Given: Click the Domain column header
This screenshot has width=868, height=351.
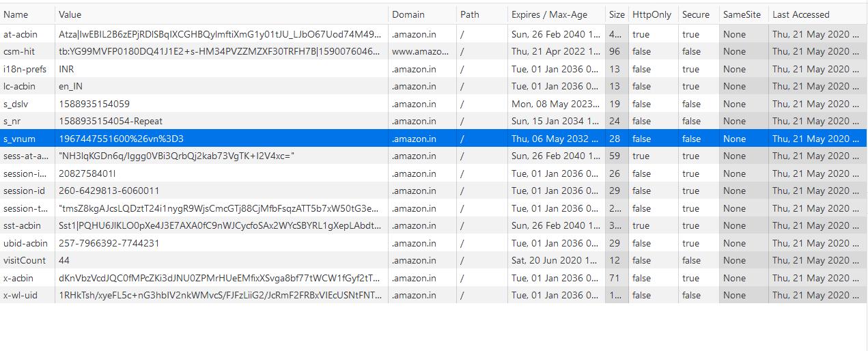Looking at the screenshot, I should pyautogui.click(x=408, y=14).
